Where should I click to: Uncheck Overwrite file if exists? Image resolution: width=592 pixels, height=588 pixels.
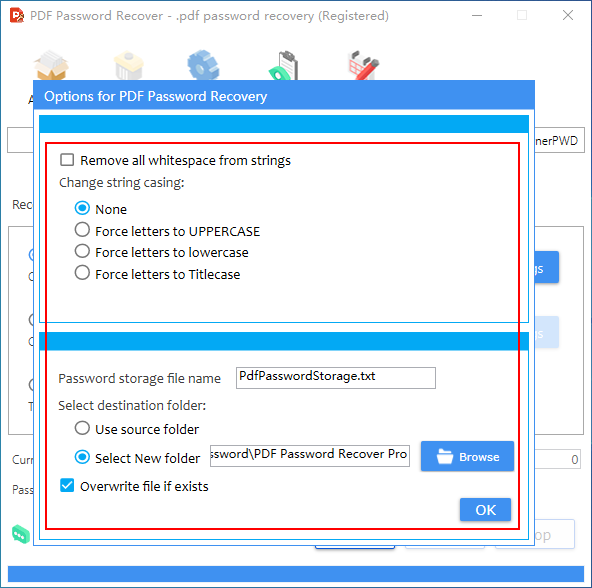point(67,485)
